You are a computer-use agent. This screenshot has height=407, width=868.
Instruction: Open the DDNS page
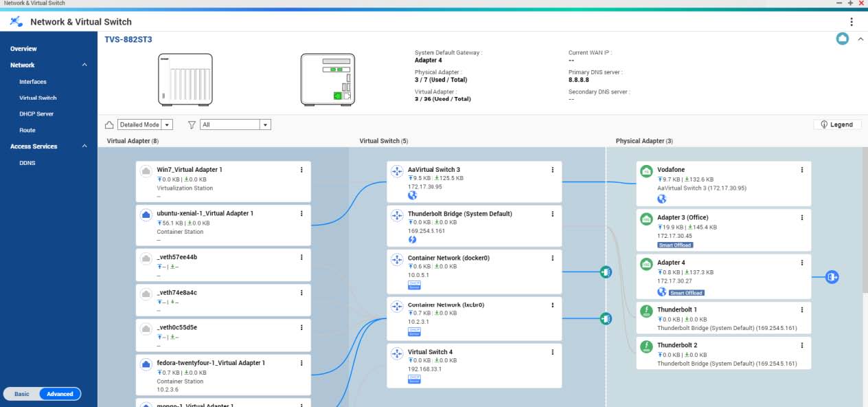click(27, 163)
